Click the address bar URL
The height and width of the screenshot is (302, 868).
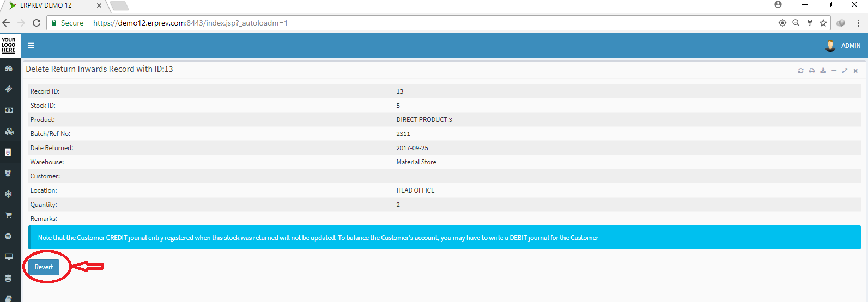[x=190, y=23]
